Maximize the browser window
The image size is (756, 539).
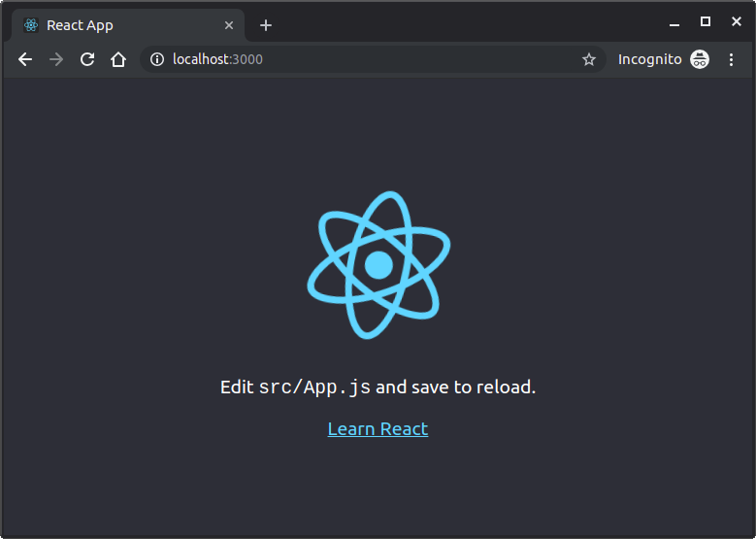coord(706,21)
